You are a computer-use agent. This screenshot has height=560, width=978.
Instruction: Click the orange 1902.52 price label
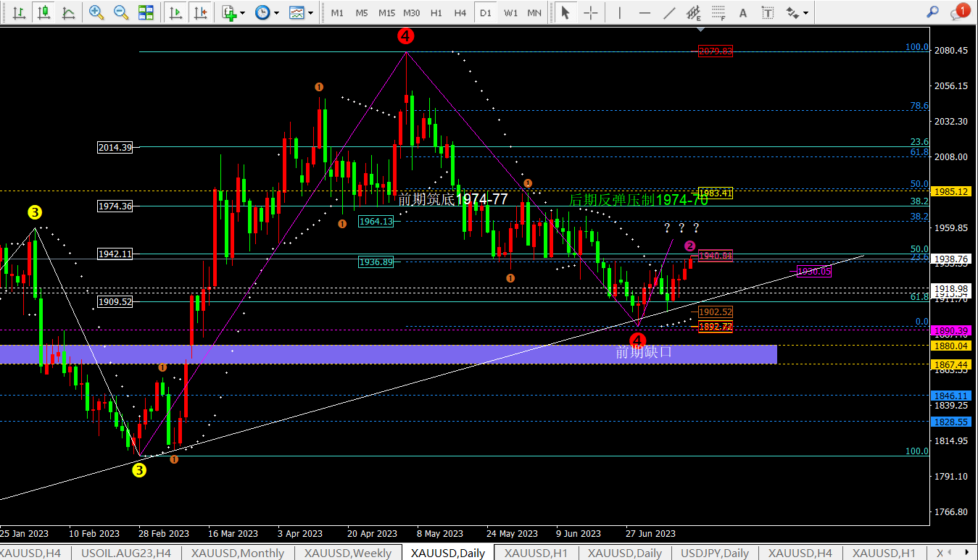coord(716,312)
